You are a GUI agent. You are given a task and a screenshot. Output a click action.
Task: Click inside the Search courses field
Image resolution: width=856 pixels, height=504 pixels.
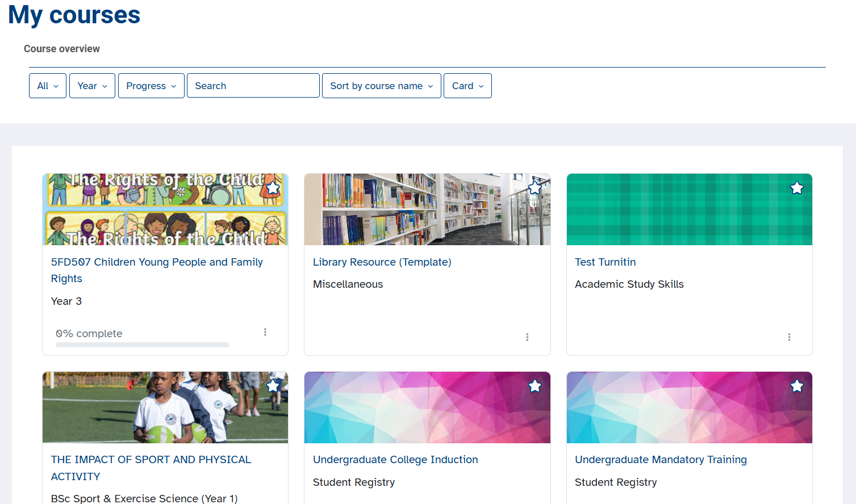pos(253,85)
